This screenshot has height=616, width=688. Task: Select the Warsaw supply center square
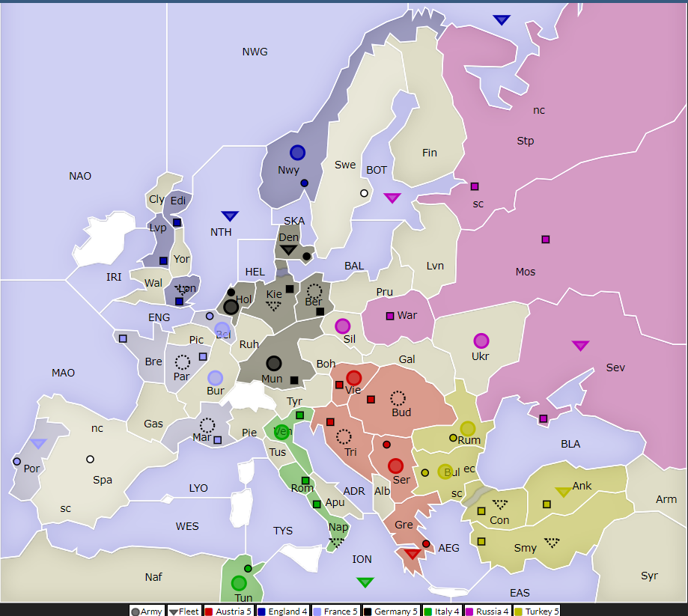pos(390,316)
